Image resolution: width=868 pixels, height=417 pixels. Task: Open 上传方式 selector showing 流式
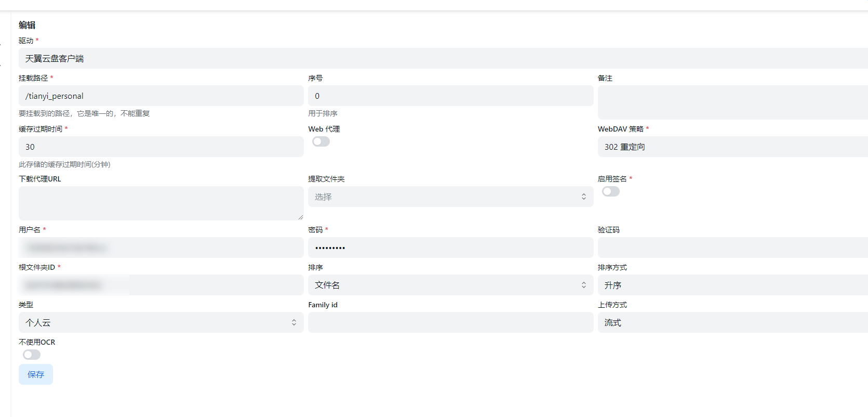tap(731, 322)
